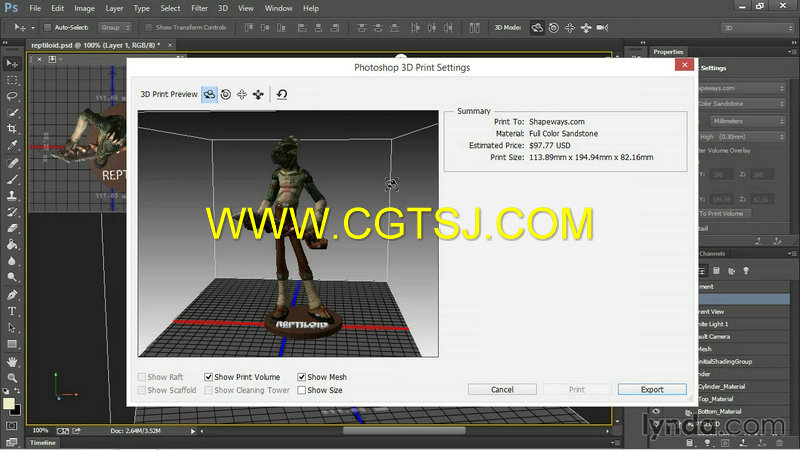Image resolution: width=800 pixels, height=450 pixels.
Task: Select the Horizontal Type tool
Action: click(x=12, y=311)
